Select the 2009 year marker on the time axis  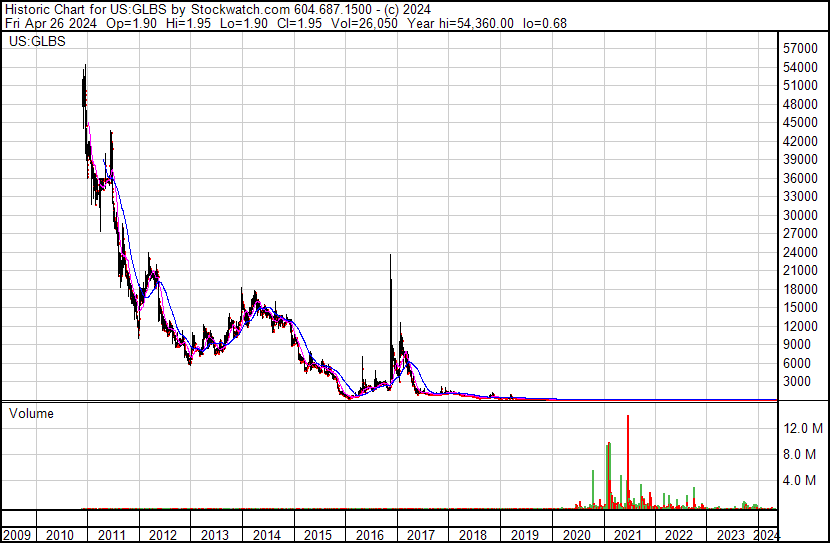(19, 535)
